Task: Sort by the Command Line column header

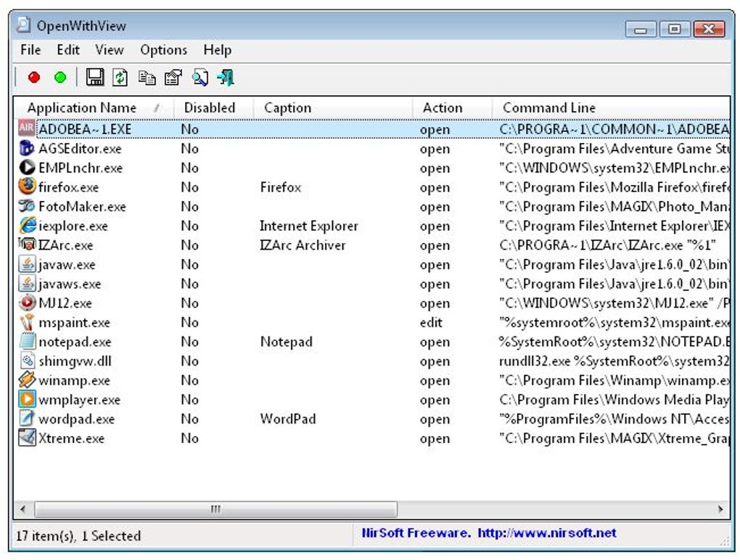Action: [611, 108]
